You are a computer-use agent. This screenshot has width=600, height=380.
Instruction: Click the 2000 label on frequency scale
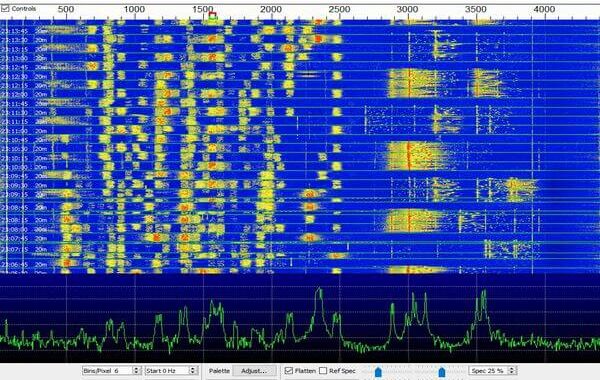tap(271, 9)
